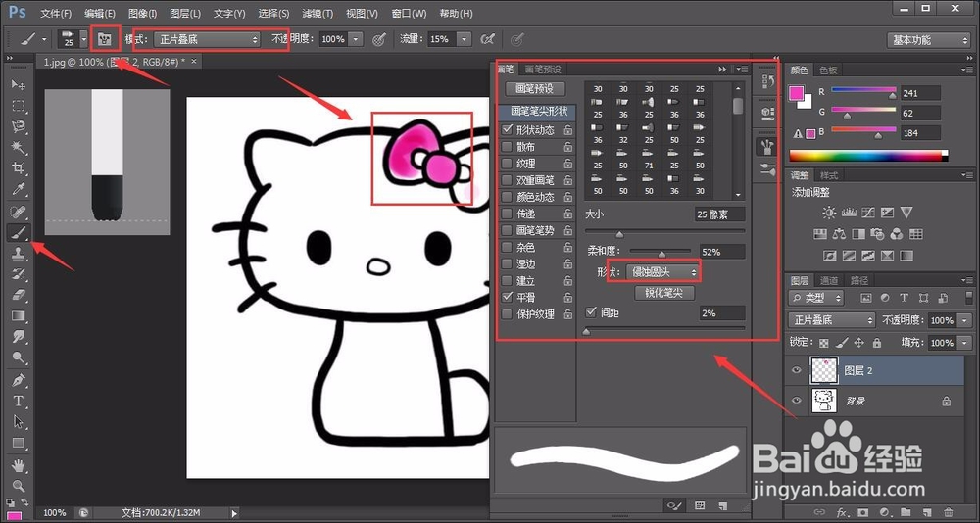This screenshot has height=523, width=980.
Task: Enable the 传递 checkbox
Action: coord(507,214)
